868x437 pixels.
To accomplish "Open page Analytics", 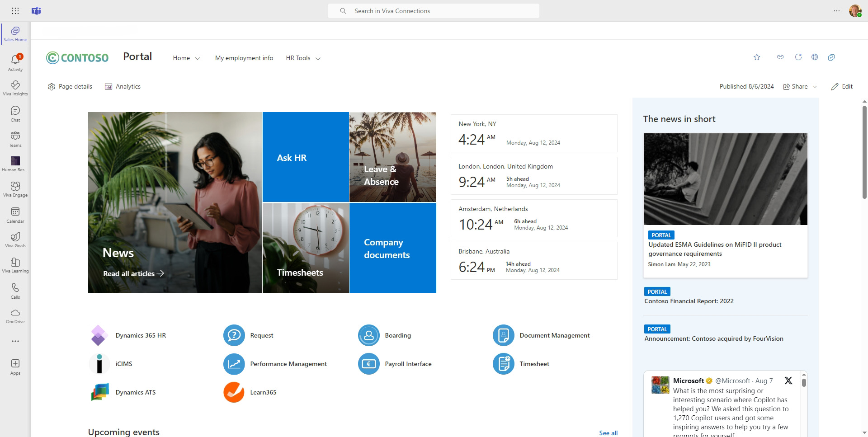I will click(x=123, y=86).
